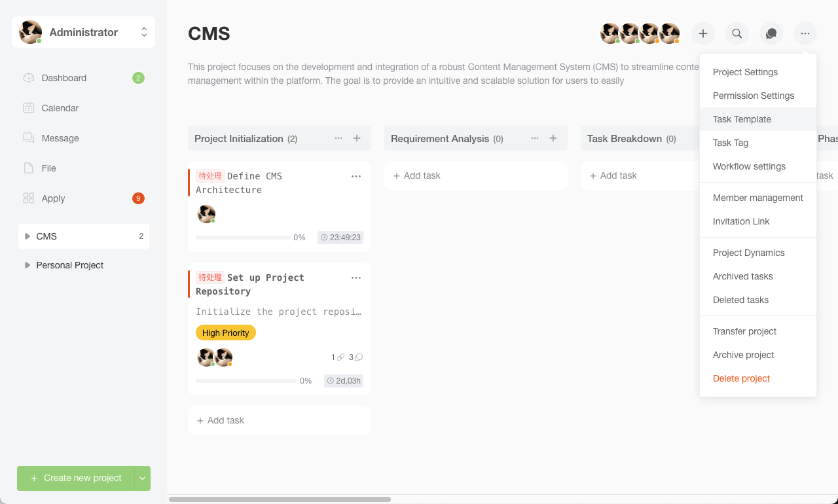
Task: Open dropdown arrow beside Create new project
Action: [143, 478]
